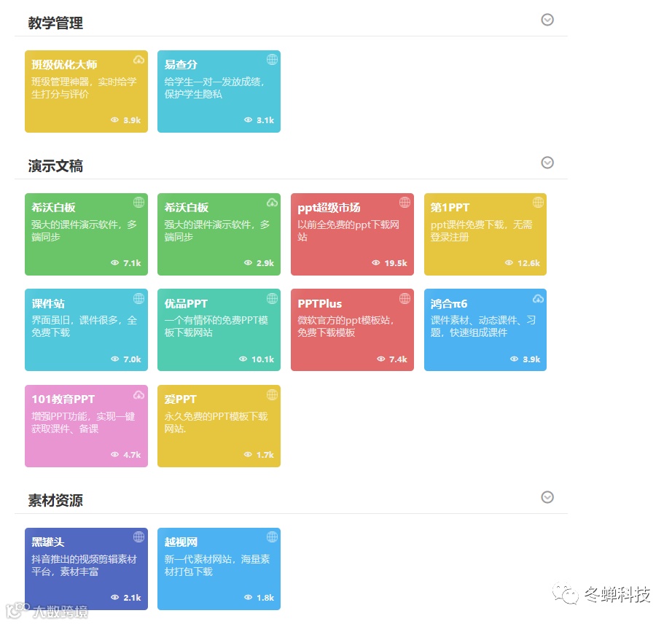672x624 pixels.
Task: Click eye view count on PPTPlus card
Action: pos(391,359)
